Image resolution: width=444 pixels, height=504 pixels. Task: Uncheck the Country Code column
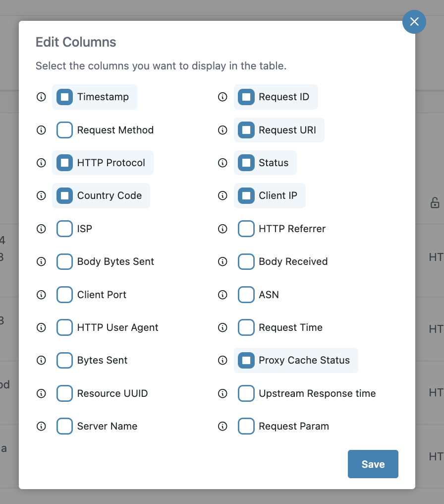[64, 195]
